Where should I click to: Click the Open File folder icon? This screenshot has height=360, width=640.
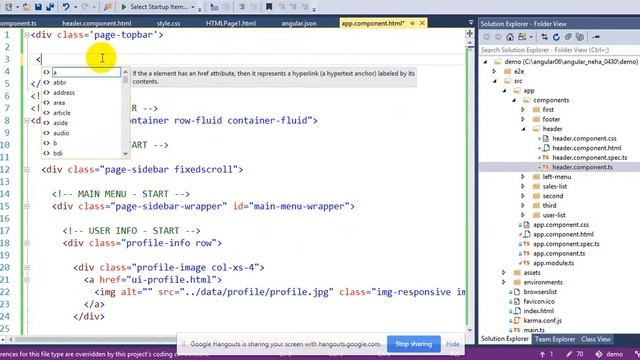(27, 7)
